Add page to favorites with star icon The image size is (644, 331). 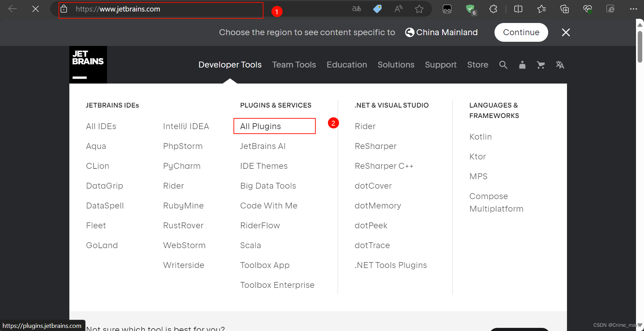[x=419, y=9]
